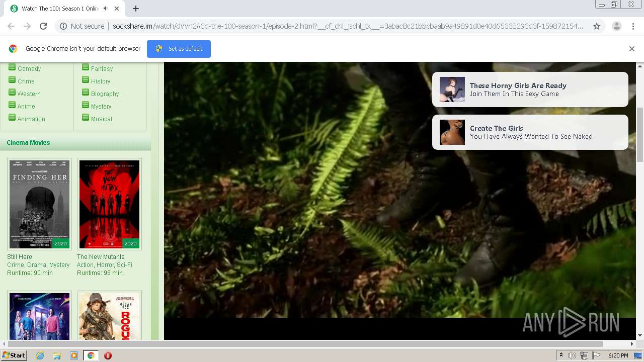Click the Mystery genre icon
Image resolution: width=644 pixels, height=362 pixels.
click(86, 105)
